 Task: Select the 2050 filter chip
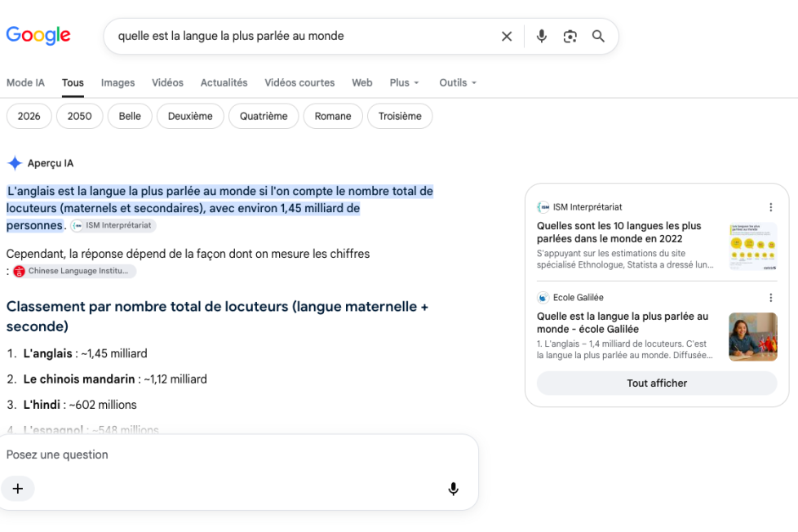coord(79,116)
